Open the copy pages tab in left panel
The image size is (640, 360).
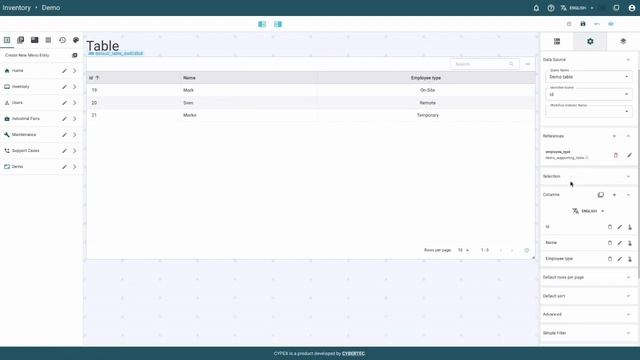tap(20, 40)
